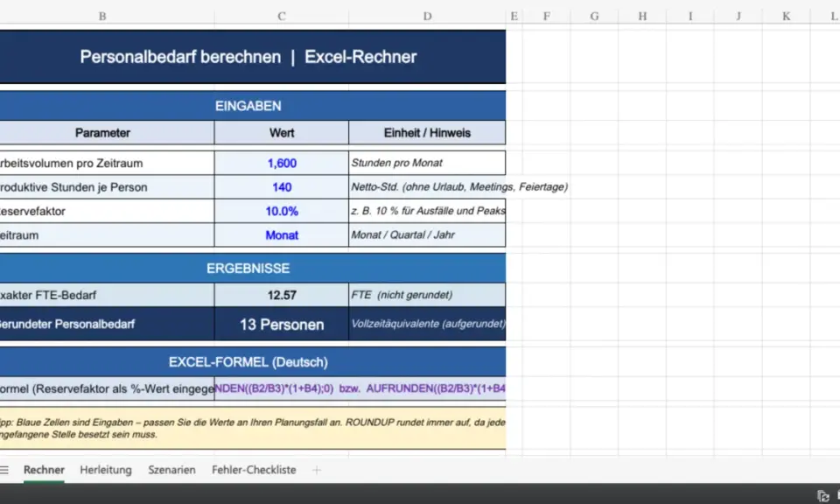Viewport: 840px width, 504px height.
Task: Click the blue value cell 1,600
Action: [x=282, y=163]
